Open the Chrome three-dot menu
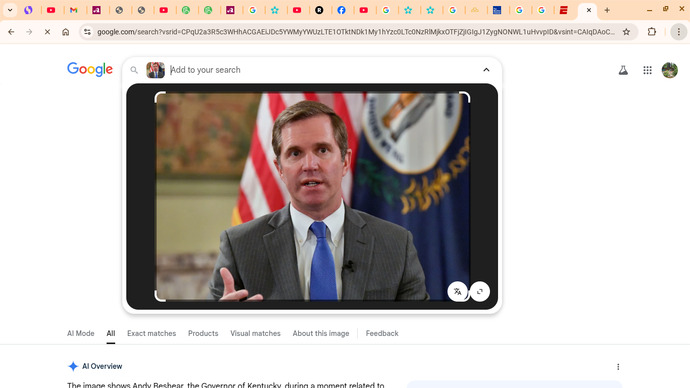 click(679, 32)
